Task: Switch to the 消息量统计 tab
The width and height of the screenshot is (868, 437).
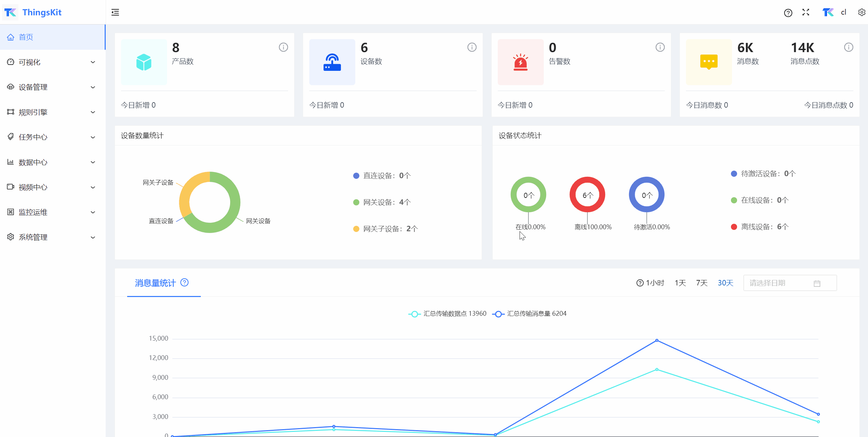Action: pos(155,283)
